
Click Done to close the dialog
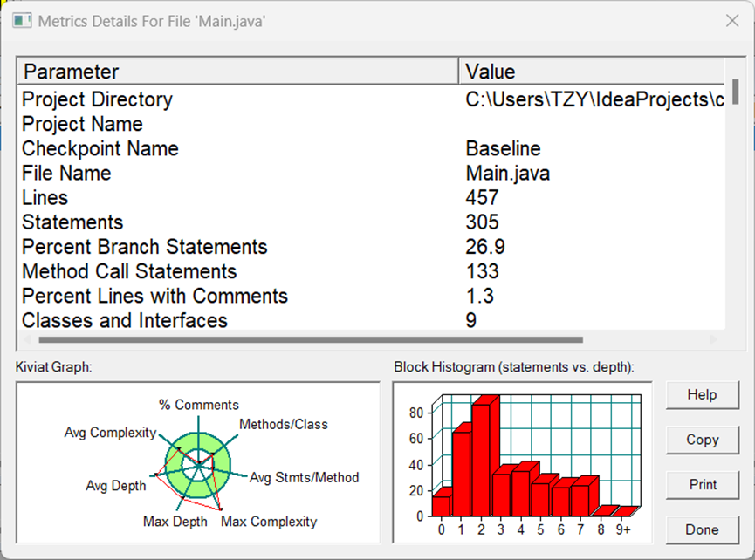point(702,529)
